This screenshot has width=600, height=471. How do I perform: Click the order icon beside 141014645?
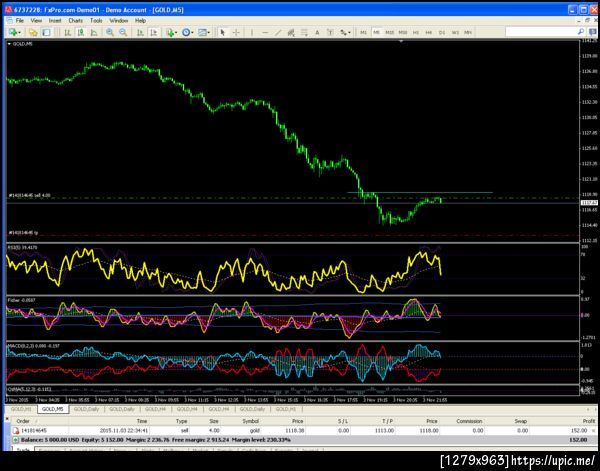pos(16,430)
